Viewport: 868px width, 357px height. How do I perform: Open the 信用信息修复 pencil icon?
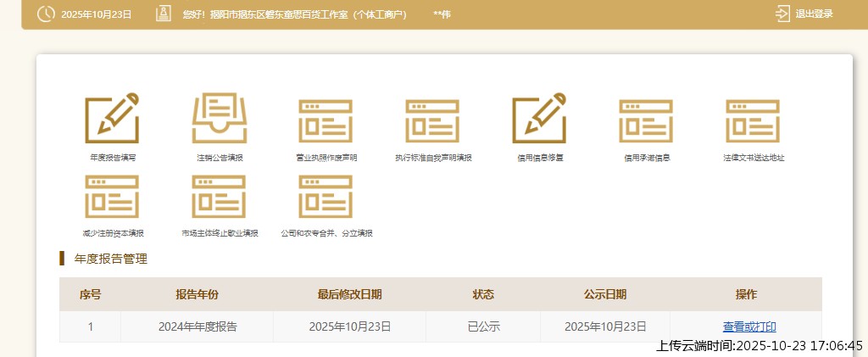tap(539, 119)
